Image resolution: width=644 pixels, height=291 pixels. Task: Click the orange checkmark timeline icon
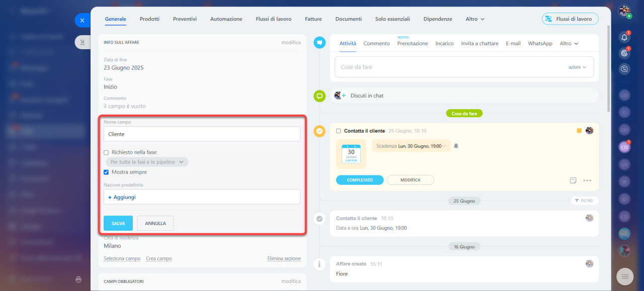click(319, 131)
